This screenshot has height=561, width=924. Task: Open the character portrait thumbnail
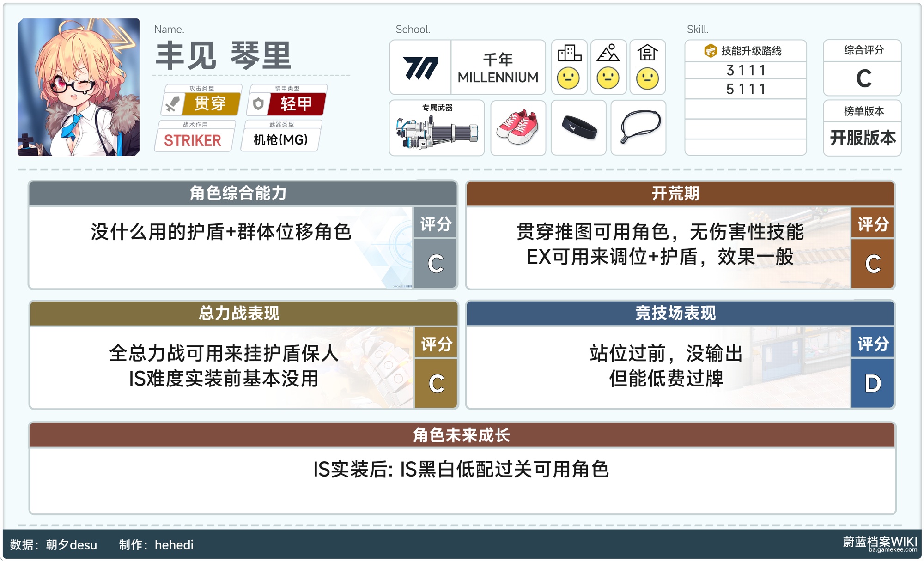[79, 87]
